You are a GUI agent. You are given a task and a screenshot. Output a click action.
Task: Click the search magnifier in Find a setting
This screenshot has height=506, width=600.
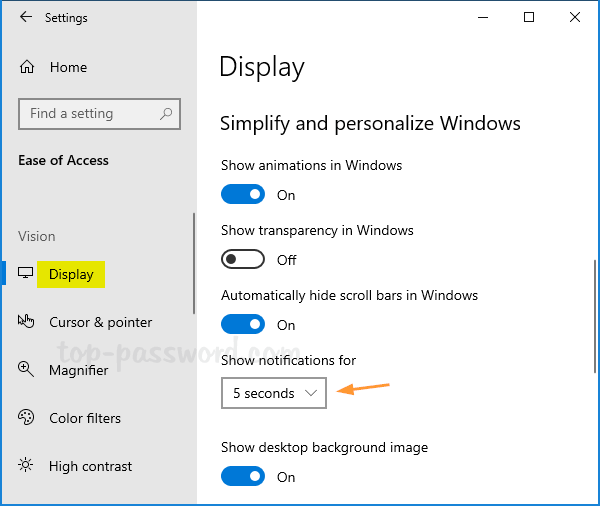click(x=166, y=114)
